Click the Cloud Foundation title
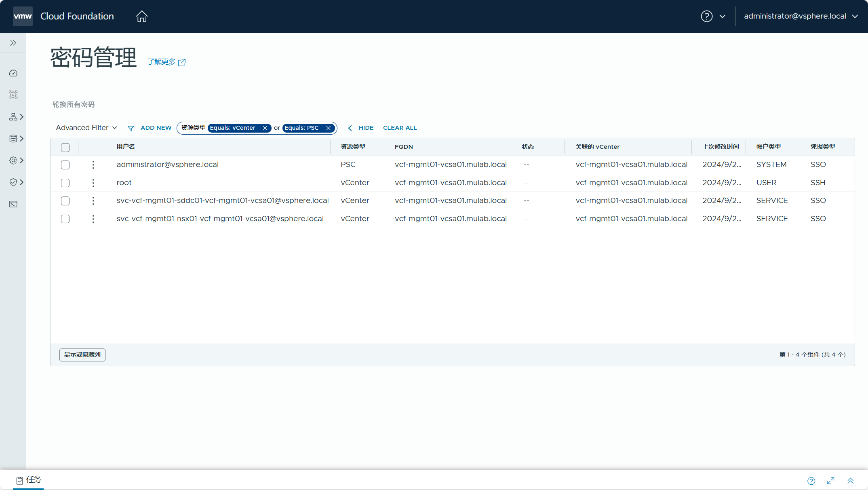868x490 pixels. click(77, 16)
